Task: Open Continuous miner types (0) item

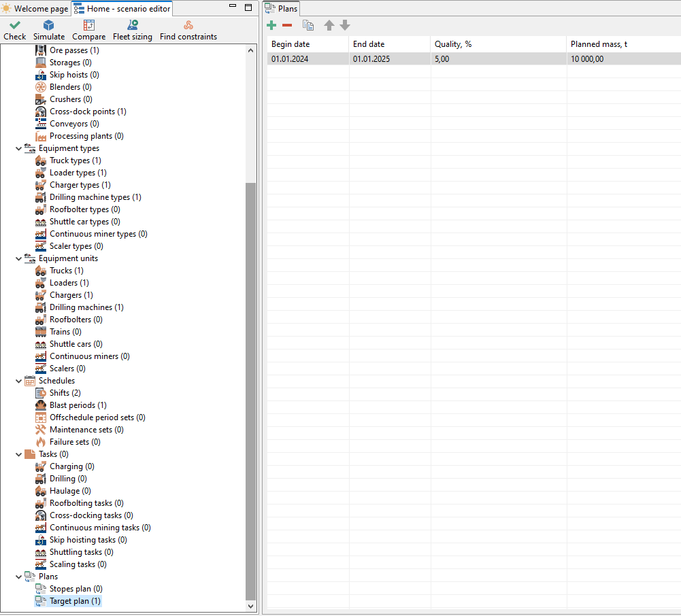Action: (98, 234)
